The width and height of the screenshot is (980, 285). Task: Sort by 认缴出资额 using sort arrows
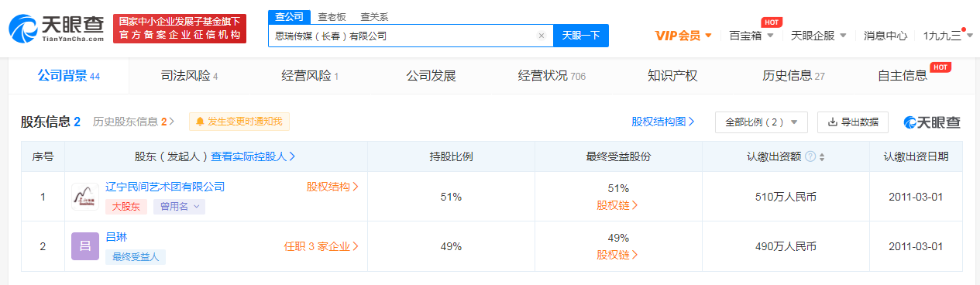click(822, 156)
